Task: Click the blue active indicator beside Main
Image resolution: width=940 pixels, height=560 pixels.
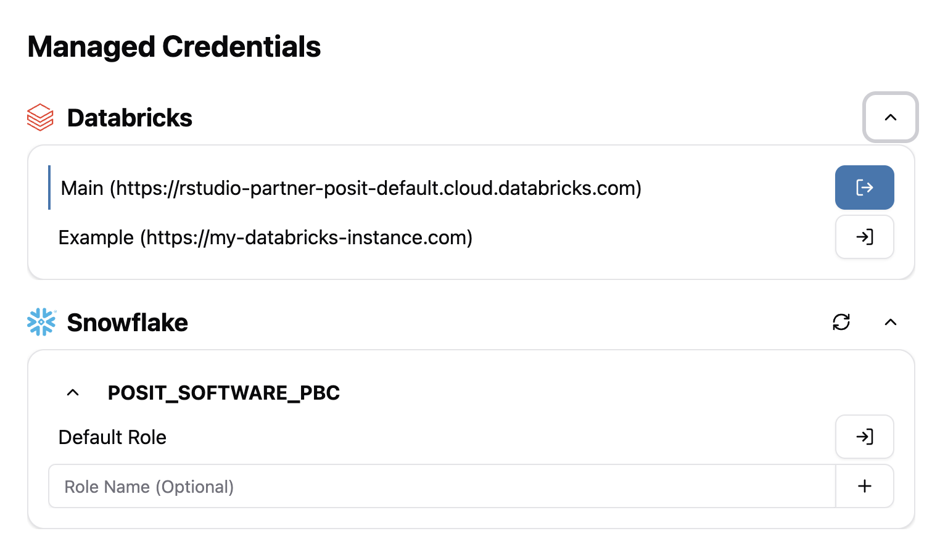Action: [x=49, y=187]
